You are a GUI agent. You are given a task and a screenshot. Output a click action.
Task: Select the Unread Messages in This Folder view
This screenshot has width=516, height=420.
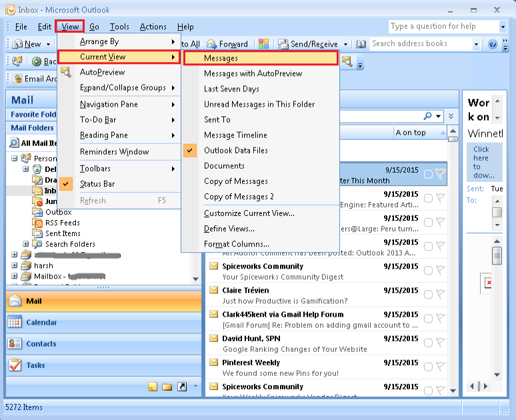click(x=259, y=105)
